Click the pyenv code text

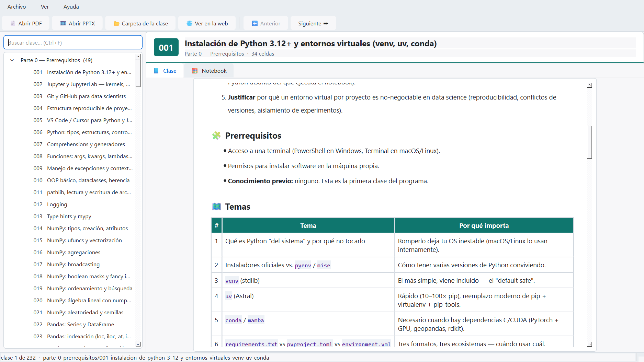click(x=303, y=265)
